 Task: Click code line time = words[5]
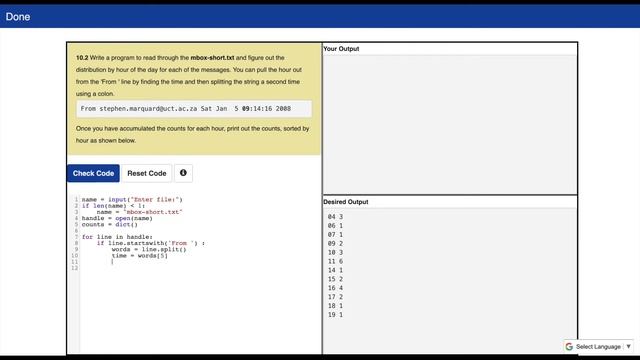[140, 256]
